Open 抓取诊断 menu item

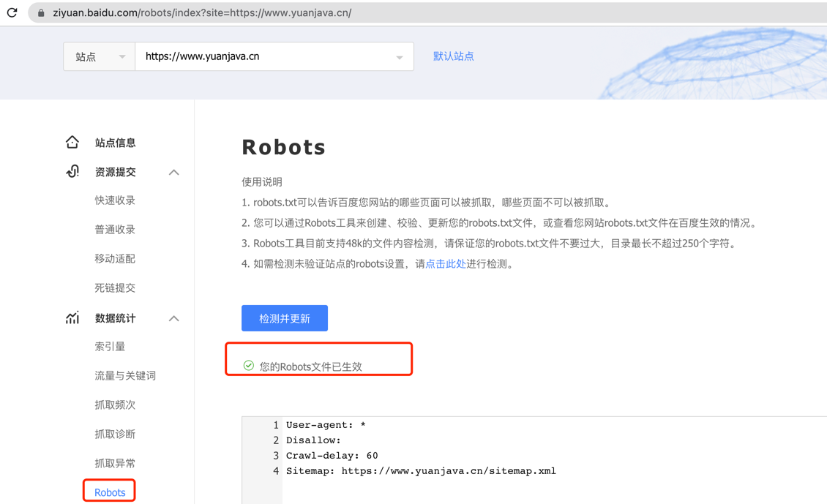[115, 435]
